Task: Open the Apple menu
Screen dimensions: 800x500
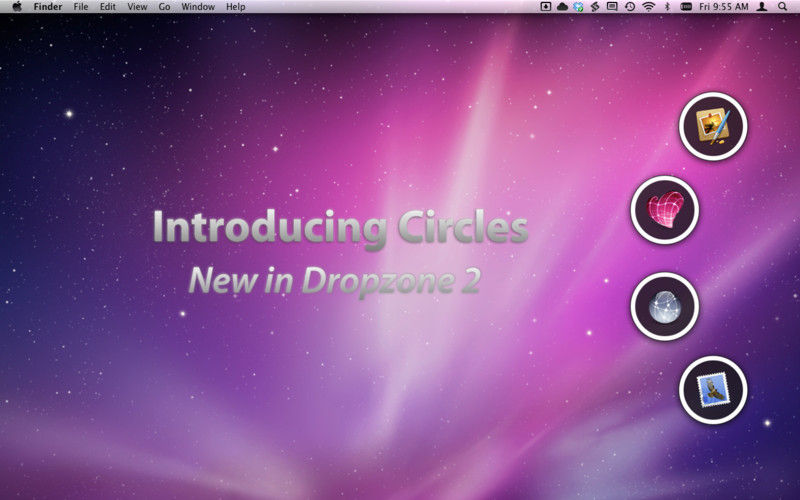Action: coord(17,6)
